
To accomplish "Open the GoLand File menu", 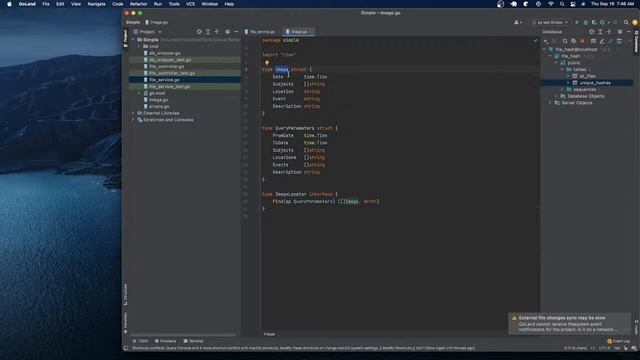I will pos(46,4).
